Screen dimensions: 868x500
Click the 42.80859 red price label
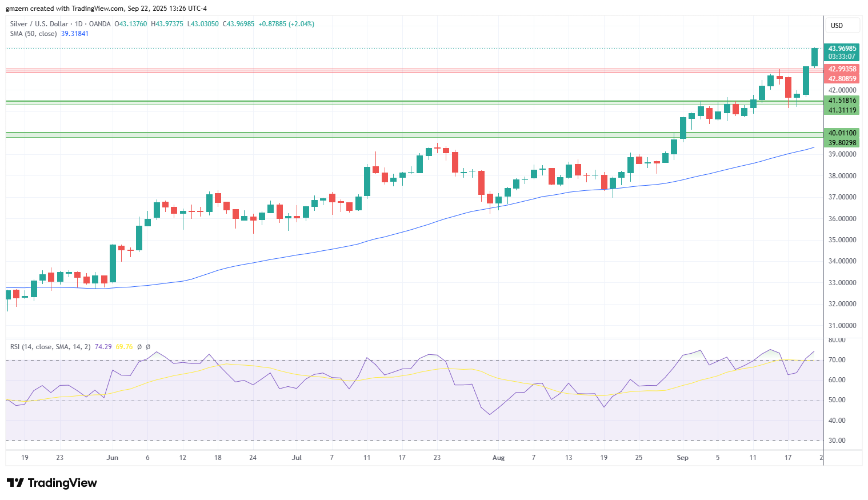pos(842,79)
